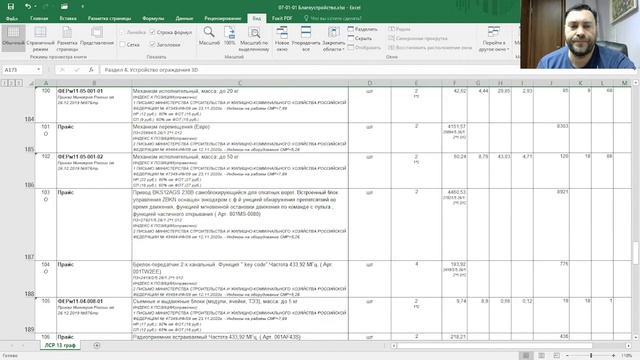This screenshot has height=360, width=640.
Task: Open the Разметка страницы ribbon tab
Action: pos(109,18)
